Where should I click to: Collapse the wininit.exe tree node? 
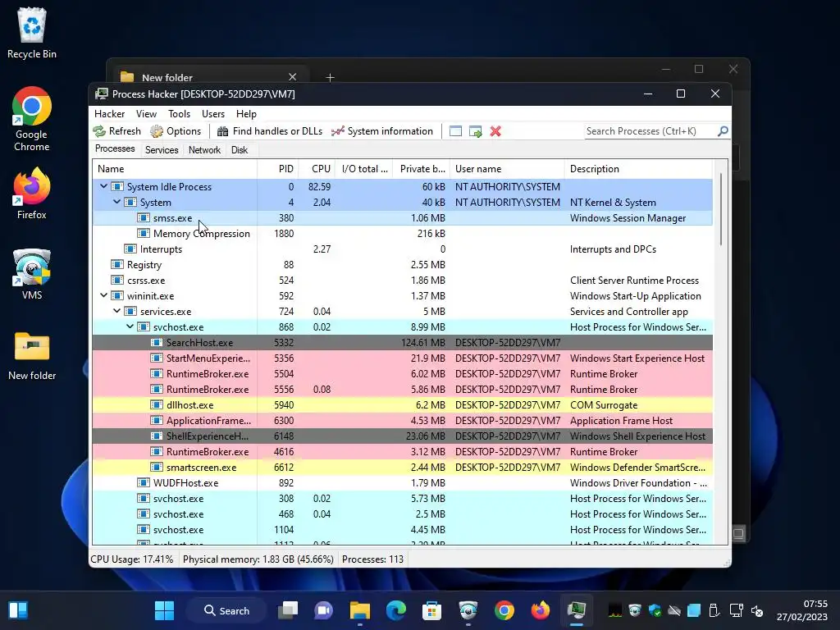click(103, 295)
